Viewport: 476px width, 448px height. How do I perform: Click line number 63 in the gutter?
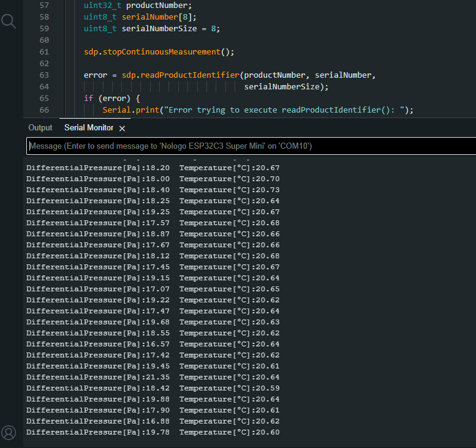point(44,75)
